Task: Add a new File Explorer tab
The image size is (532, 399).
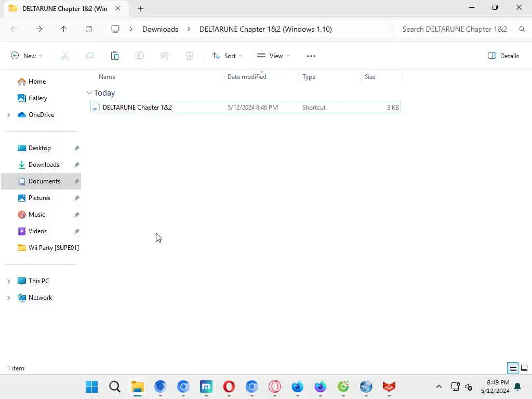Action: (140, 9)
